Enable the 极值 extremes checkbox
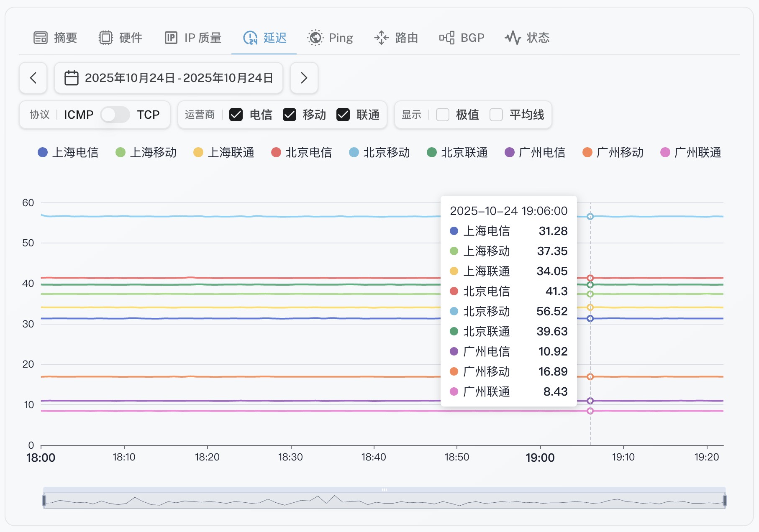This screenshot has width=759, height=532. 443,115
